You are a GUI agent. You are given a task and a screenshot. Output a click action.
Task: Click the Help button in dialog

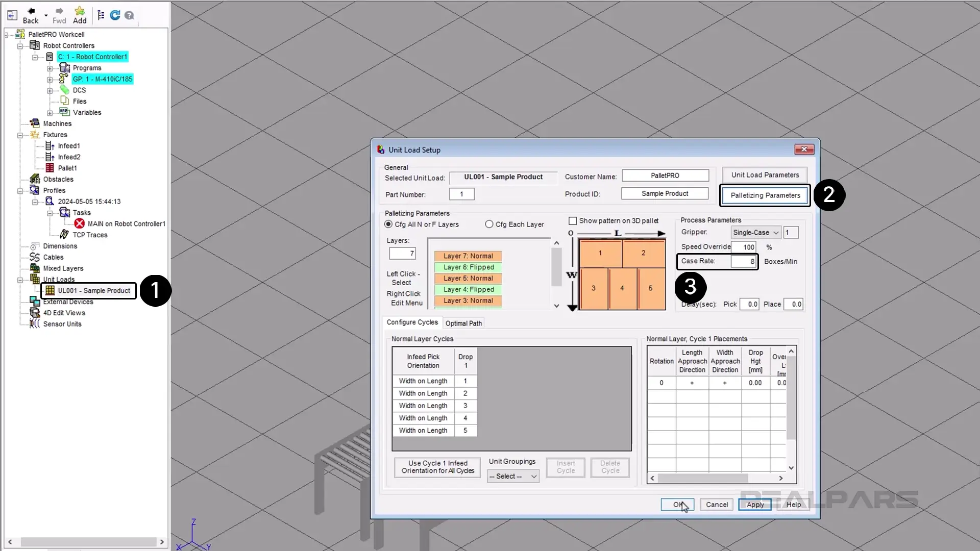[793, 505]
